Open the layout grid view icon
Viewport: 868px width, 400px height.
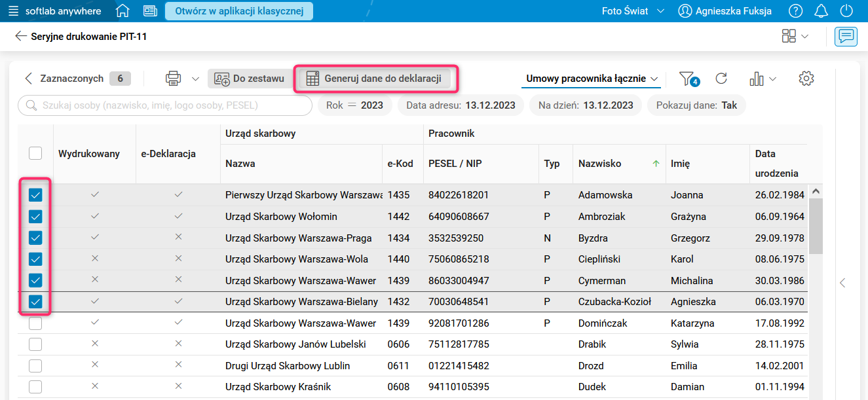789,36
